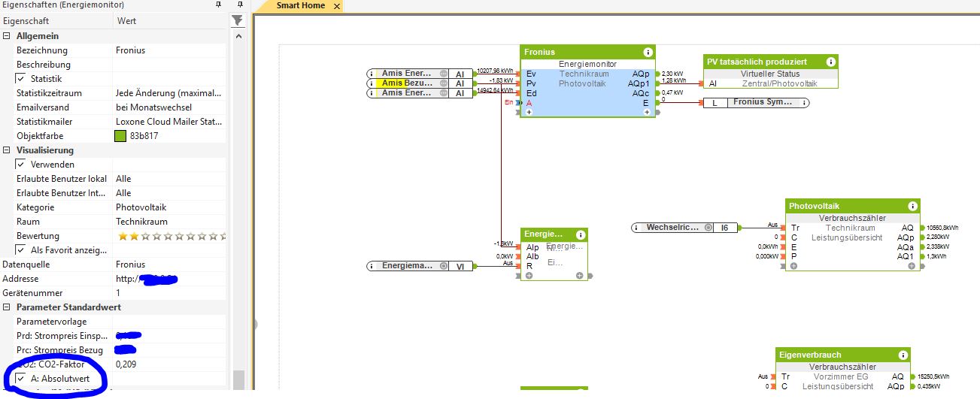Uncheck the Verwenden checkbox under Visualisierung
Image resolution: width=980 pixels, height=399 pixels.
pyautogui.click(x=21, y=165)
